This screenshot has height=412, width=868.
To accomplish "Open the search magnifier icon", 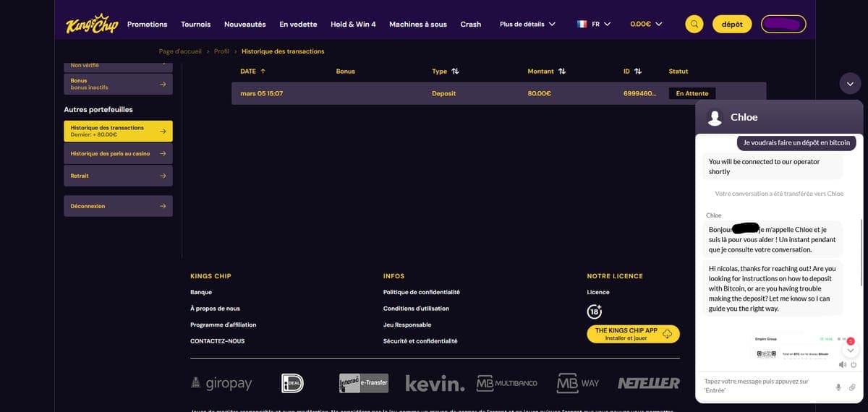I will tap(694, 24).
